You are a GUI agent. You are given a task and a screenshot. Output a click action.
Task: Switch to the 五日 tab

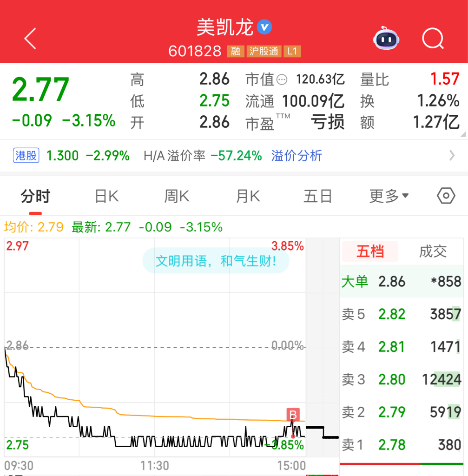click(318, 196)
